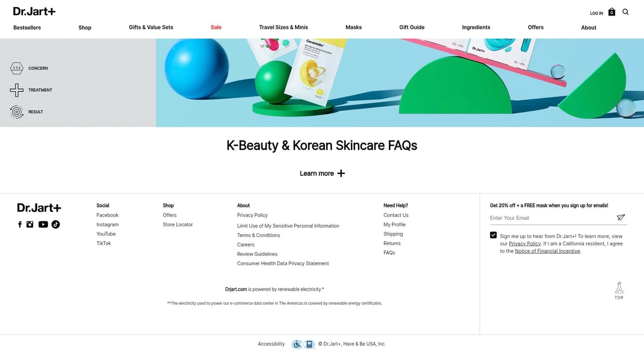Open the YouTube icon in the footer

click(x=43, y=224)
